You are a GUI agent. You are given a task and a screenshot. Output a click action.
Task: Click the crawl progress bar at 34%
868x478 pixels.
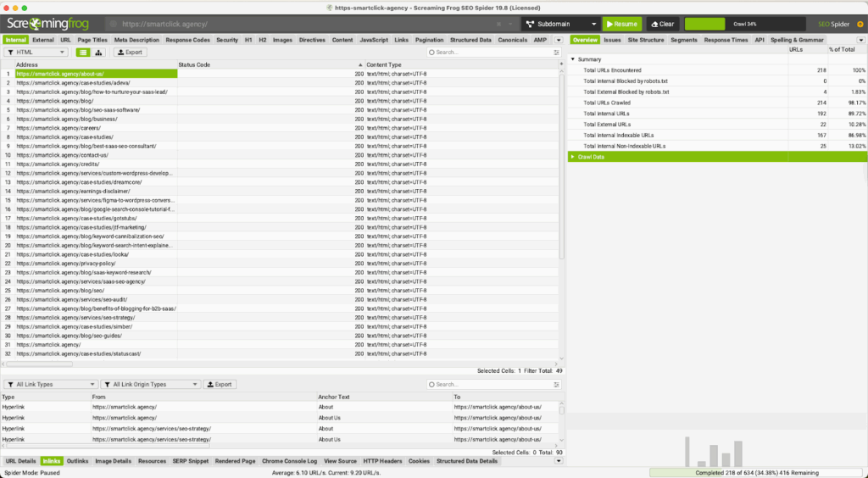click(744, 24)
